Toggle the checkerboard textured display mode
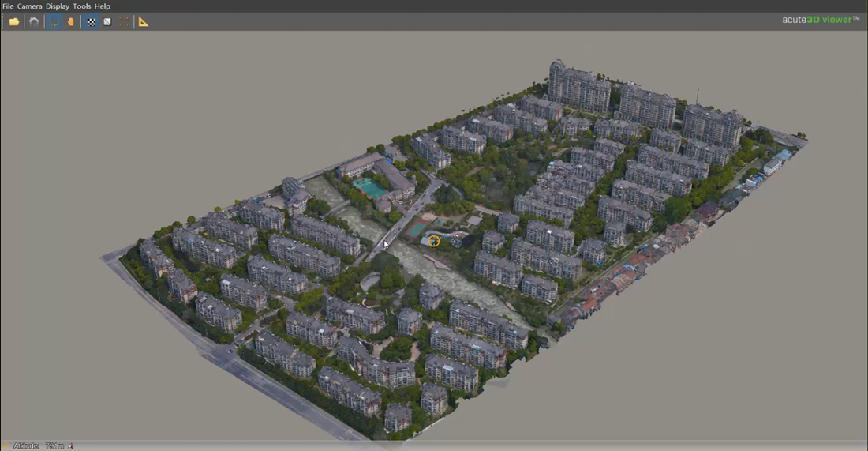 pos(91,22)
